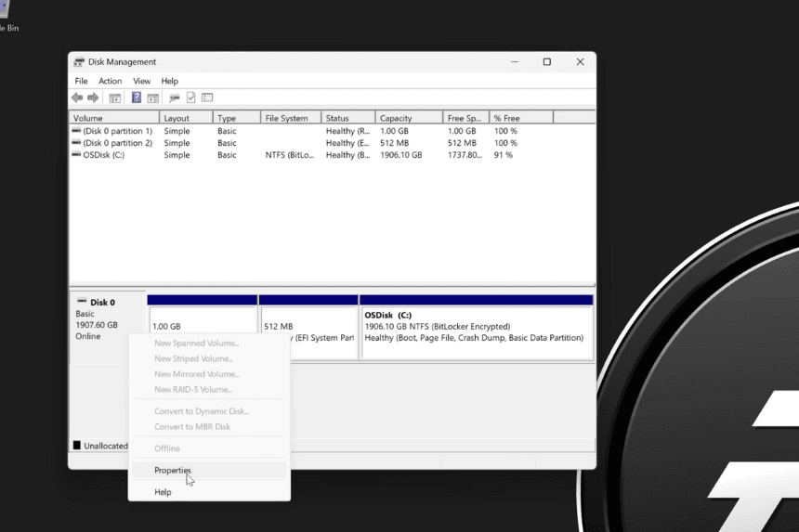Sort by the File System column header
The width and height of the screenshot is (799, 532).
tap(290, 118)
